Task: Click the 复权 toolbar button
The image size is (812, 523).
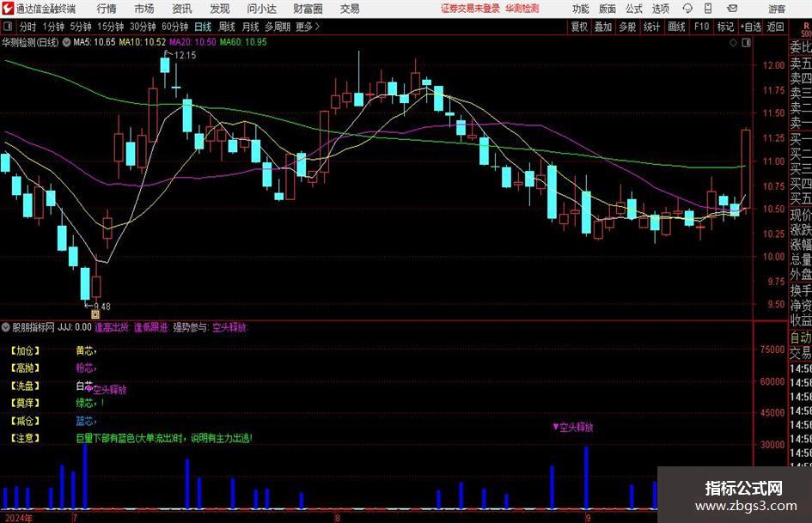Action: coord(579,27)
